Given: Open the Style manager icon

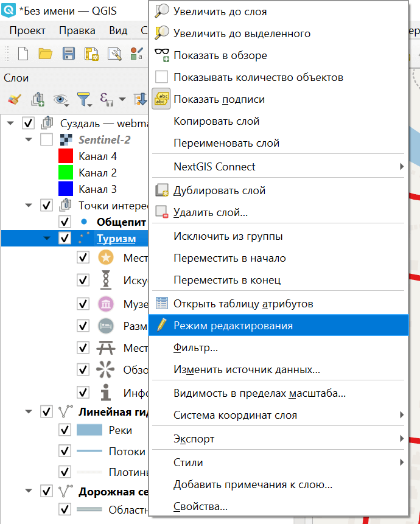Looking at the screenshot, I should 137,54.
